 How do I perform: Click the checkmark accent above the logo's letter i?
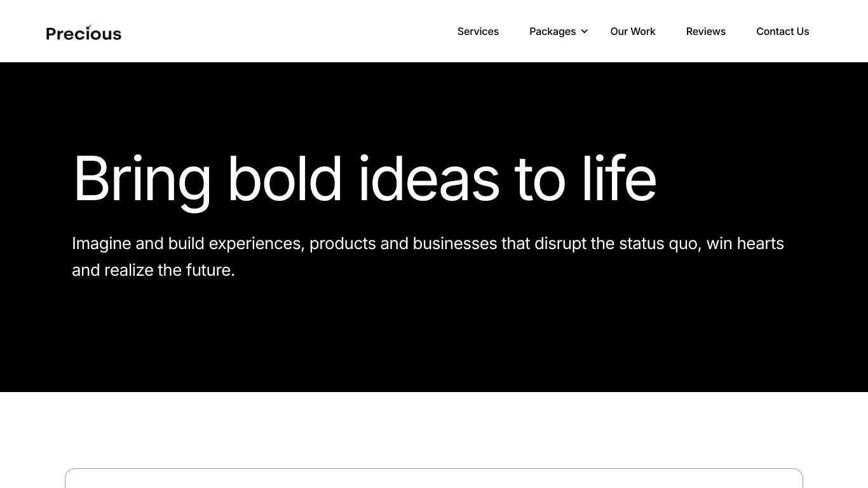(90, 27)
